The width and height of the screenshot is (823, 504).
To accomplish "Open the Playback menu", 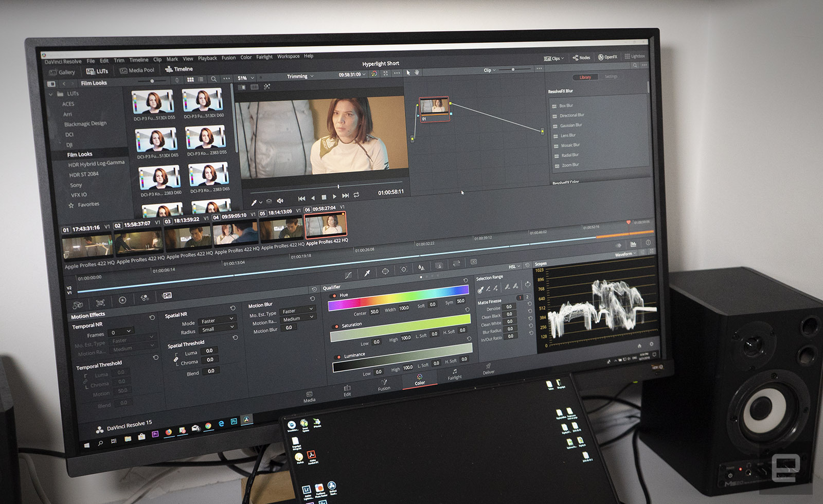I will coord(207,59).
